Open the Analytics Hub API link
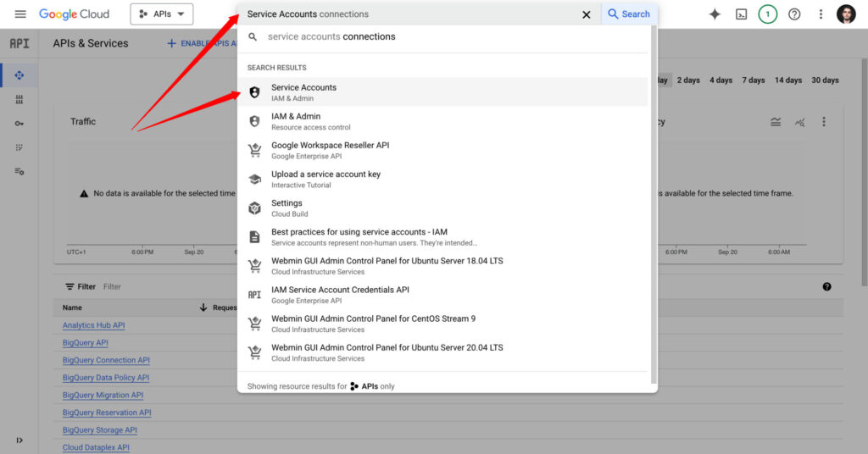This screenshot has width=868, height=454. (x=93, y=325)
